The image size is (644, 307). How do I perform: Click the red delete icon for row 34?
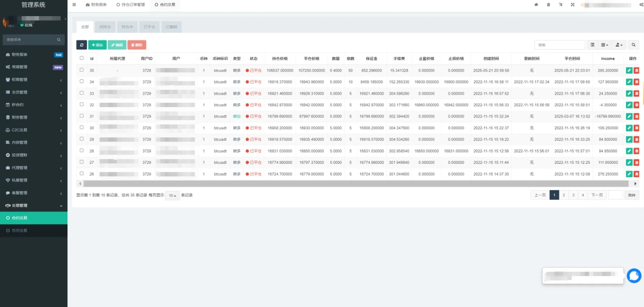636,82
